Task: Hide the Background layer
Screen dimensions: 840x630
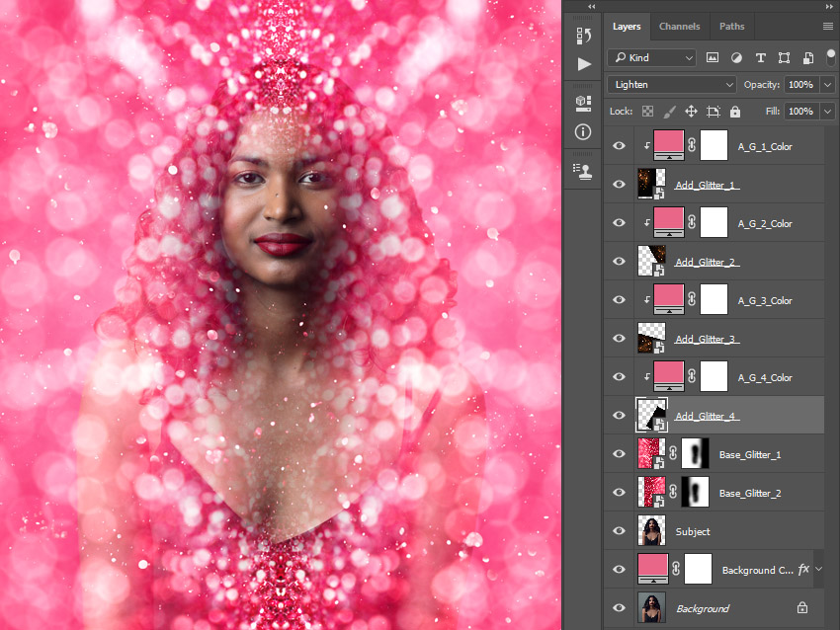Action: point(619,608)
